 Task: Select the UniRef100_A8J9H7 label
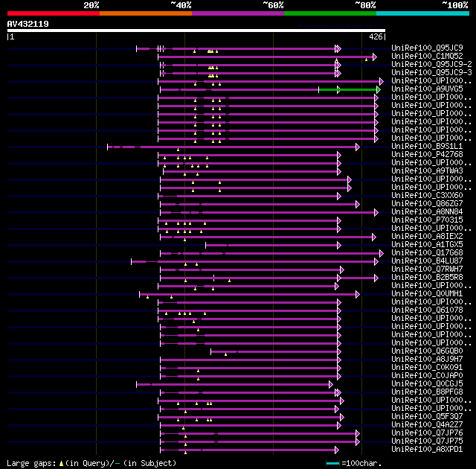coord(427,360)
